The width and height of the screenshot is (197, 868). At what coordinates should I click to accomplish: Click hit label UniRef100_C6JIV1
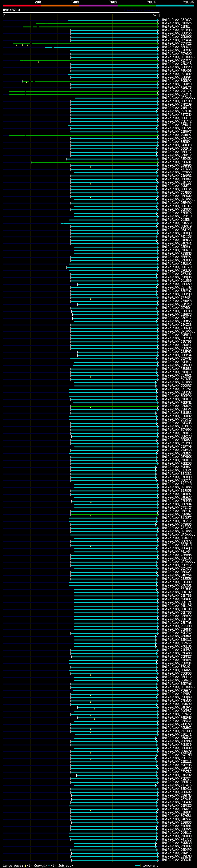pos(176,230)
